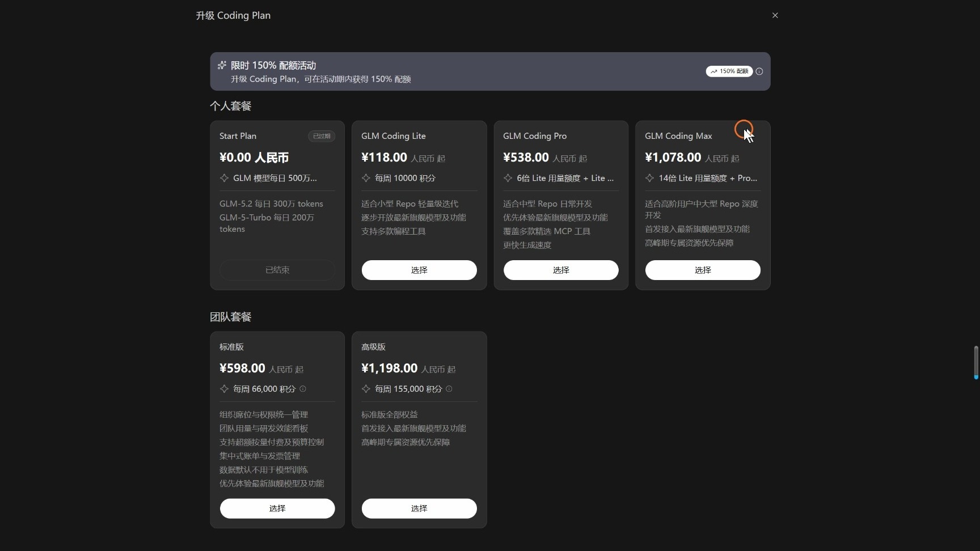Click GLM-5.2 每日 300万 tokens text
This screenshot has width=980, height=551.
(271, 204)
